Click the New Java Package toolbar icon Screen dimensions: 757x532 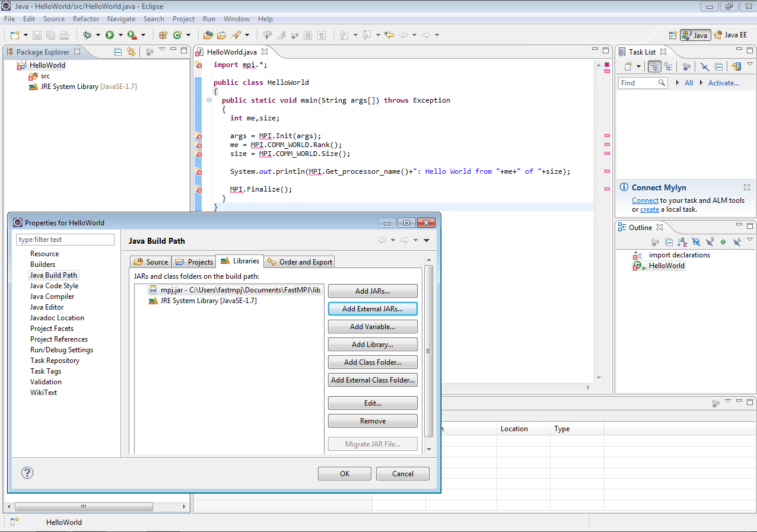[163, 35]
